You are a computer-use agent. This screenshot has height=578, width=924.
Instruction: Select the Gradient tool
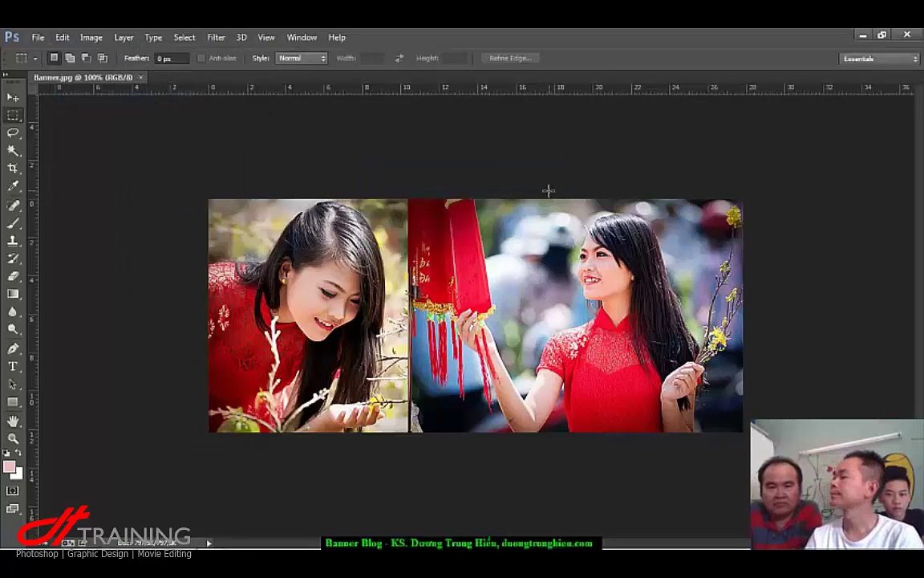coord(13,294)
